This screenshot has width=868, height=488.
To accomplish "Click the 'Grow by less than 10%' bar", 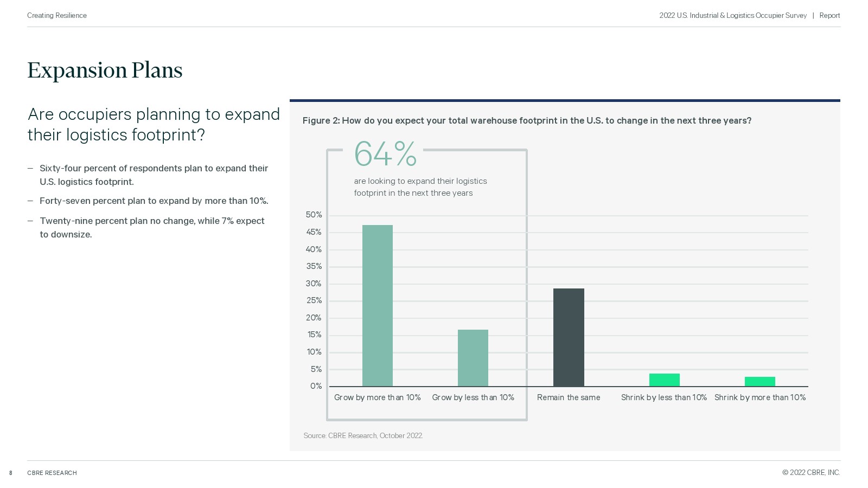I will [473, 358].
